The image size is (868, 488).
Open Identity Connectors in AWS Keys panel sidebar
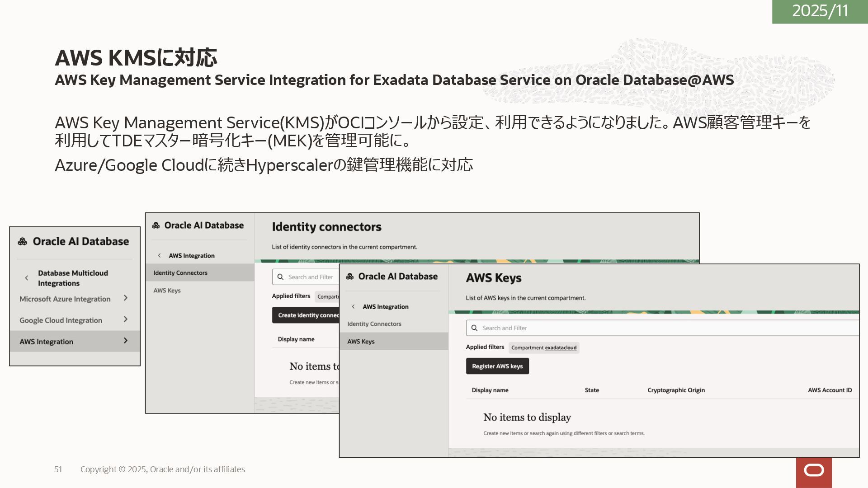click(374, 324)
